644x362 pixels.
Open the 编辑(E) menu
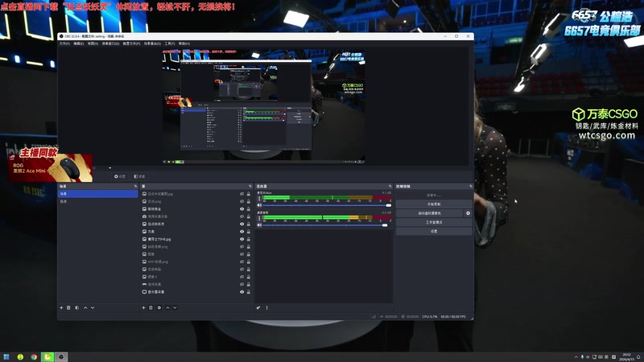(78, 43)
